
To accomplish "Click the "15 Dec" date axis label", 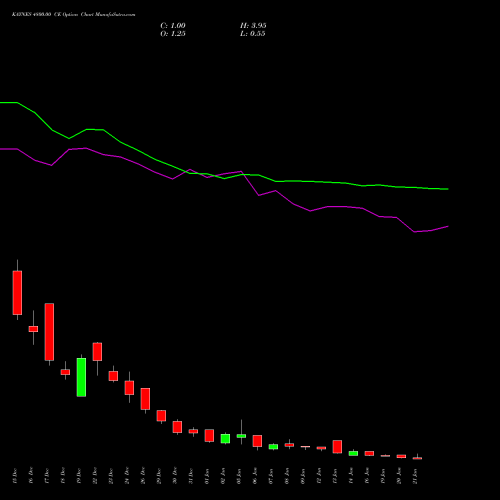I will (15, 476).
